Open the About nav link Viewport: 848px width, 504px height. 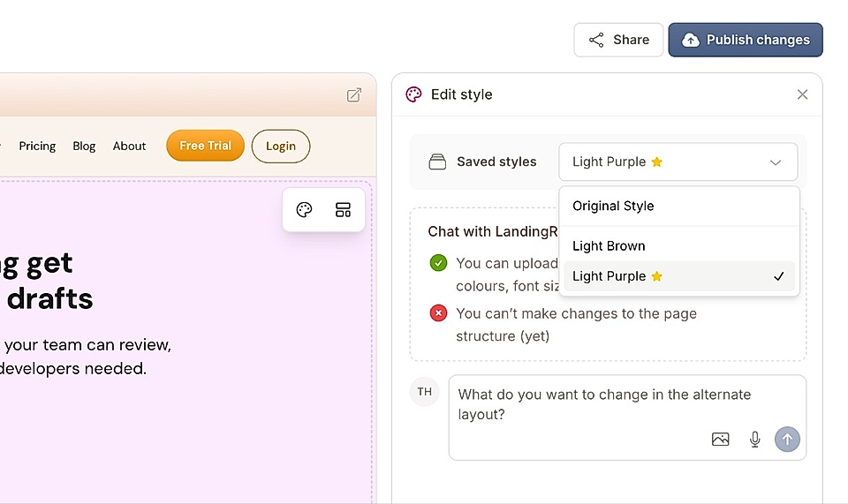pyautogui.click(x=129, y=146)
